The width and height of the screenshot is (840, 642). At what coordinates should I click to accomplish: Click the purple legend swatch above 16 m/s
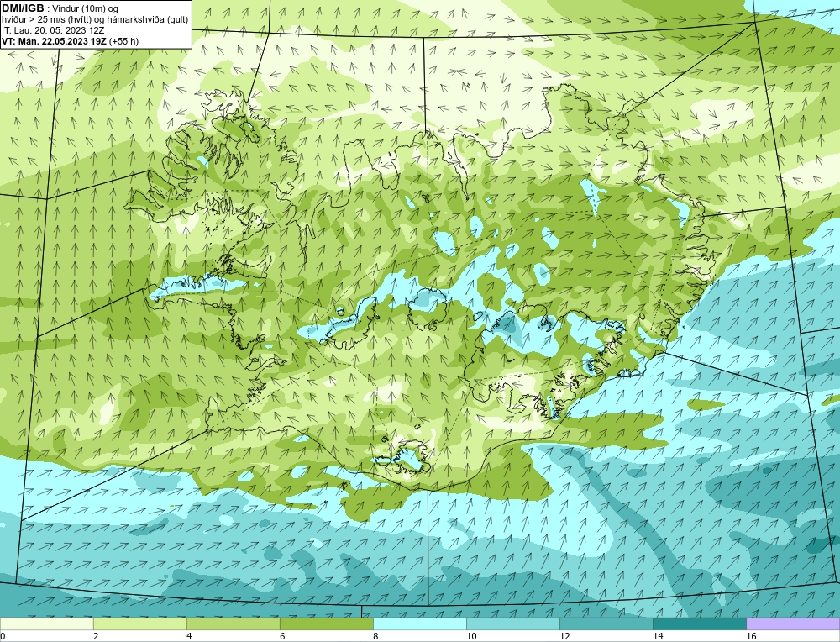793,624
